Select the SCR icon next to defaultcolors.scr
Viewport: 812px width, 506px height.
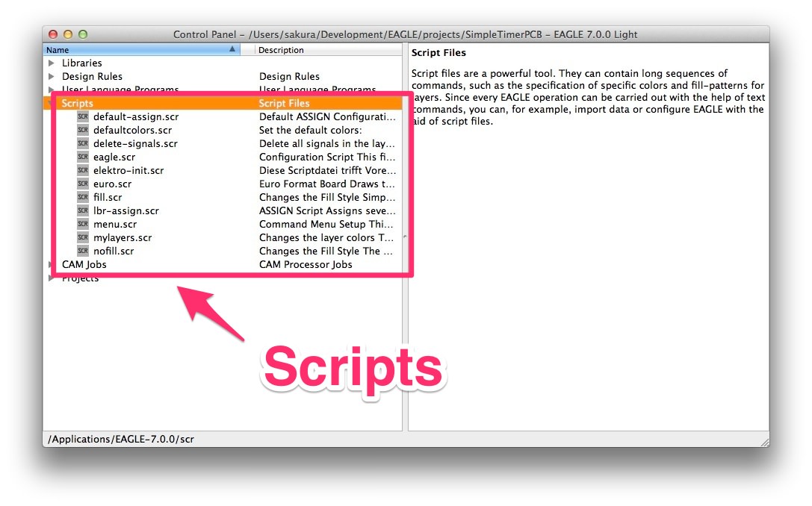[83, 130]
